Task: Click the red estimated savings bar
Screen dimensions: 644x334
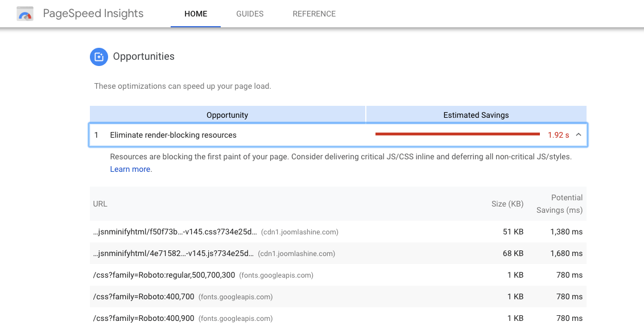Action: [x=457, y=134]
